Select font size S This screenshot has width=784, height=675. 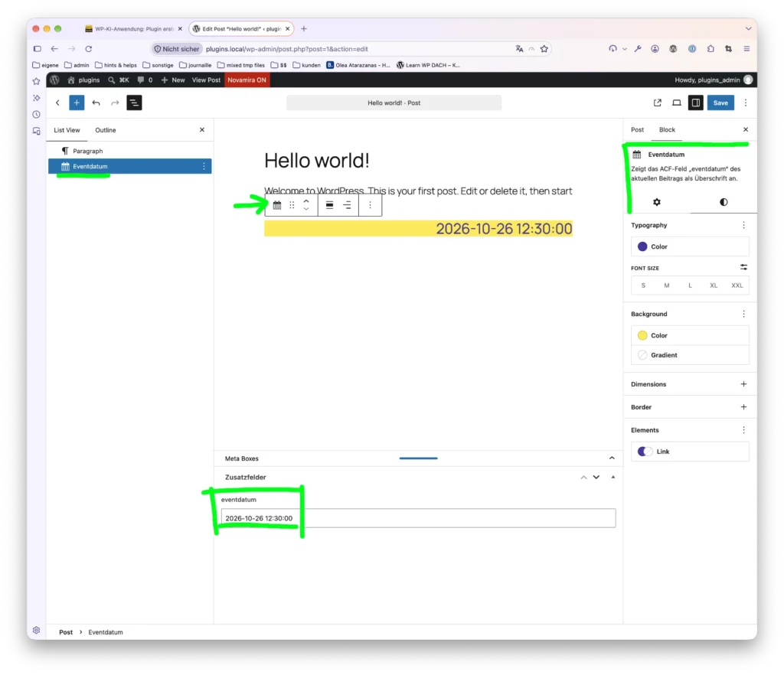tap(643, 285)
